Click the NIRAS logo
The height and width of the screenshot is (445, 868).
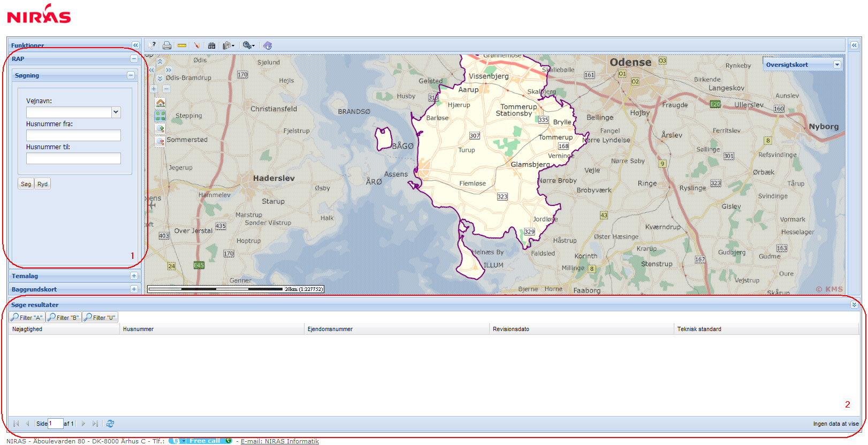pyautogui.click(x=39, y=14)
